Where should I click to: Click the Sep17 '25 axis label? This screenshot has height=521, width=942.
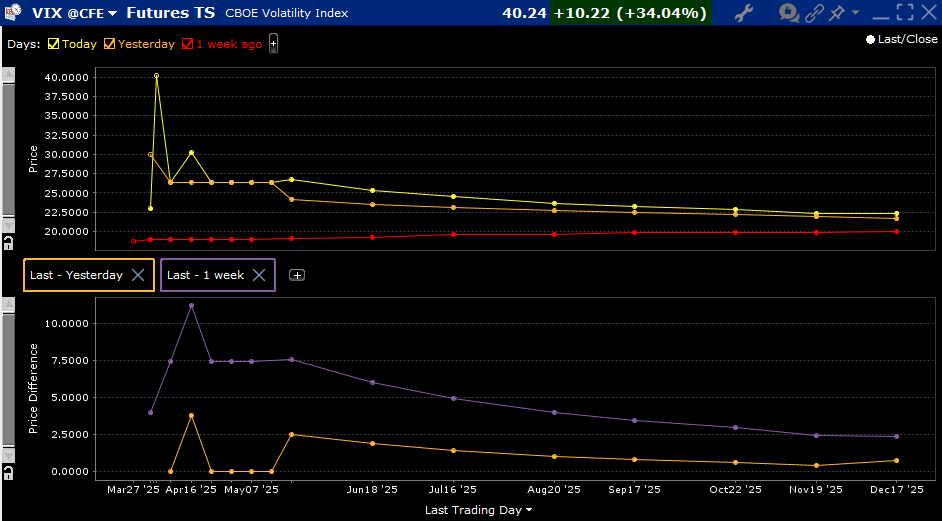coord(634,490)
